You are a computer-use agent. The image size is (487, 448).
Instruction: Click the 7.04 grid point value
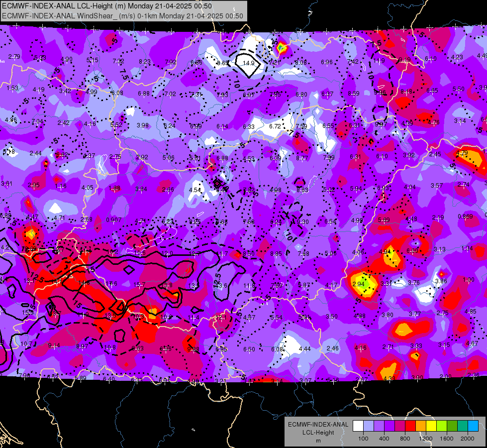coord(37,121)
